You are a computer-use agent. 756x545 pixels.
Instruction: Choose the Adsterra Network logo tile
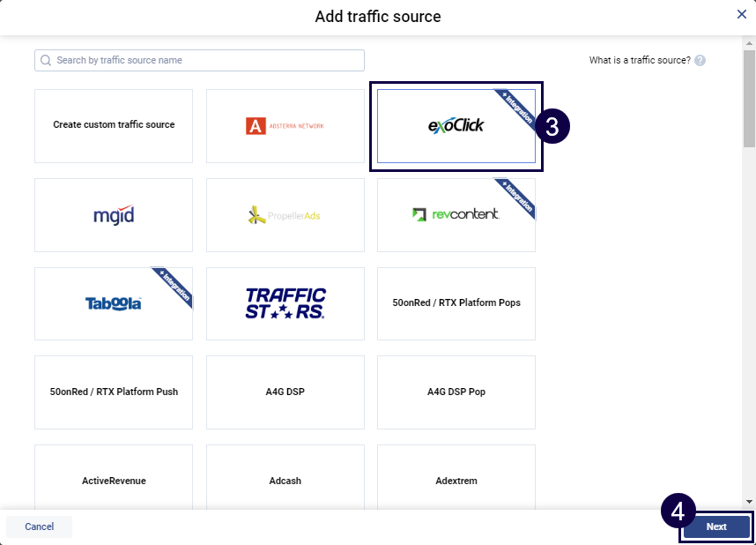point(285,126)
